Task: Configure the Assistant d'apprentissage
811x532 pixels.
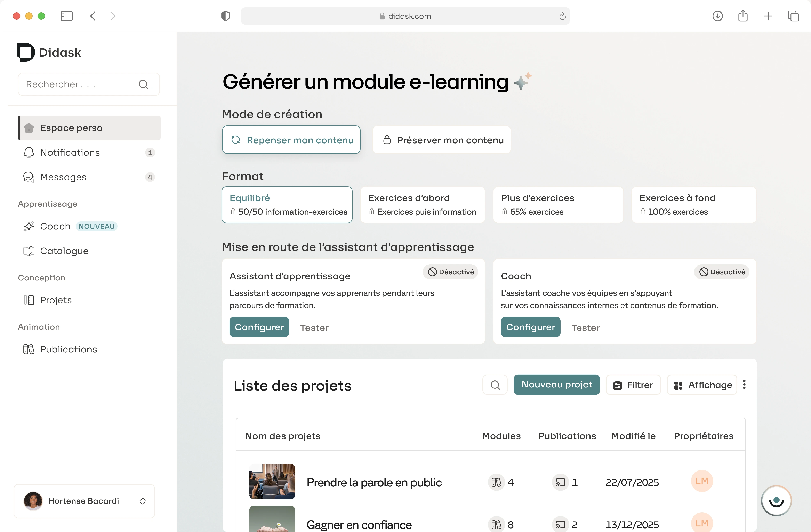Action: point(259,327)
